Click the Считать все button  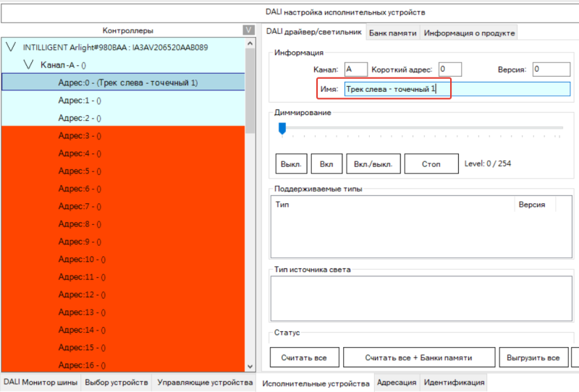[x=304, y=357]
